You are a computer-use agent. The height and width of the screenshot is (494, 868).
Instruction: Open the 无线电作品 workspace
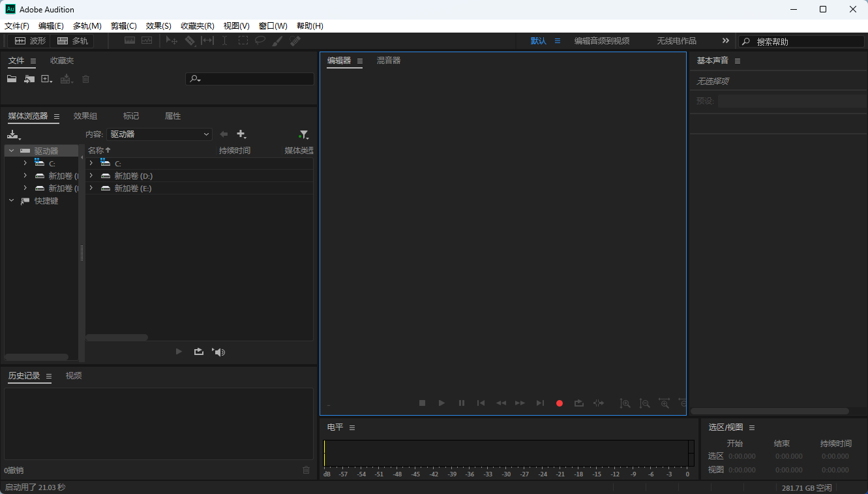coord(676,40)
